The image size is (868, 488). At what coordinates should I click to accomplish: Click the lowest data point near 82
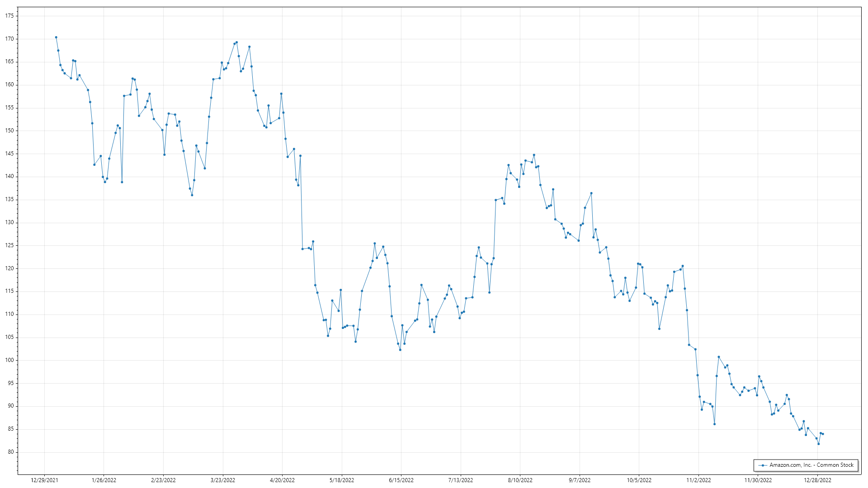click(x=818, y=444)
